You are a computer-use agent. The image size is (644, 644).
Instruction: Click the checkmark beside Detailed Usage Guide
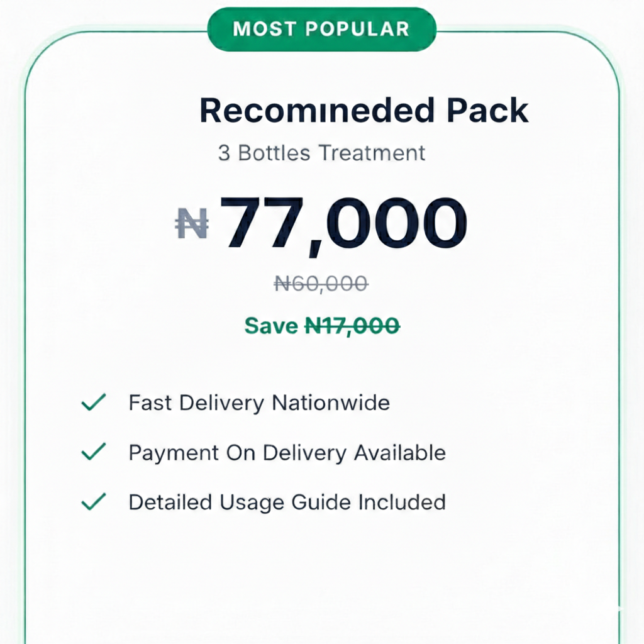pos(94,502)
